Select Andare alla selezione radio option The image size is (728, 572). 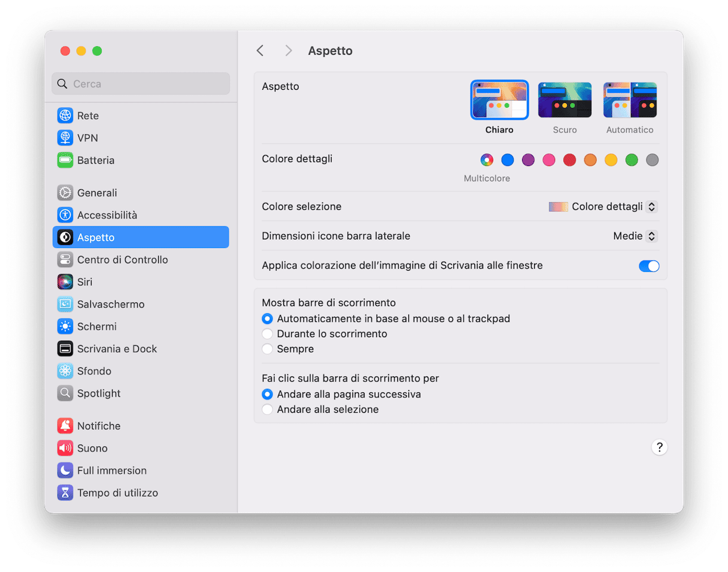(x=267, y=410)
